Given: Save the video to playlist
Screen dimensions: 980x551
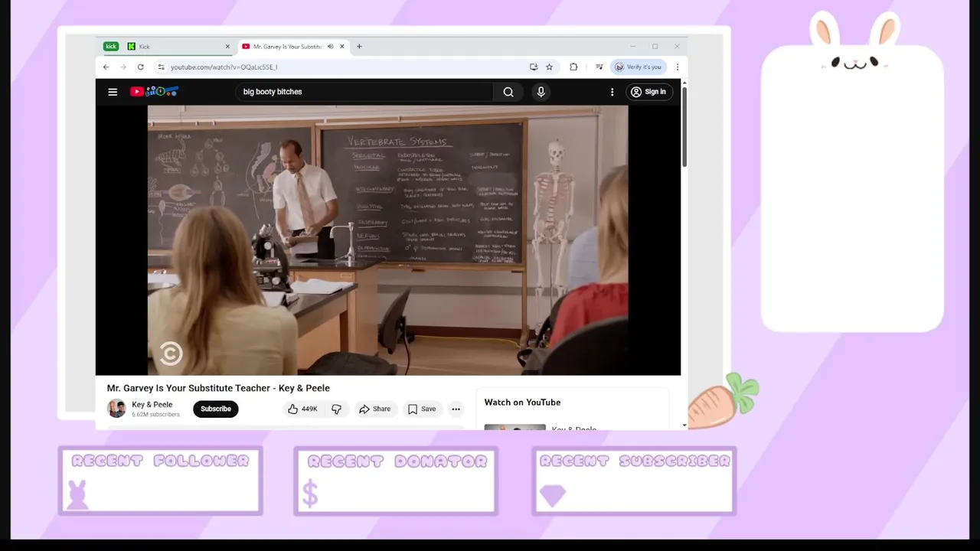Looking at the screenshot, I should [x=422, y=409].
